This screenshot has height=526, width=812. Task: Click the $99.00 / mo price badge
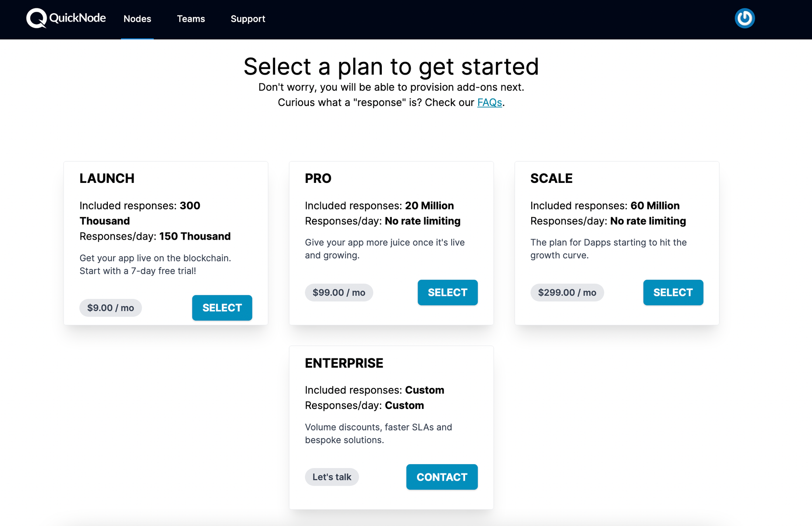[x=339, y=292]
